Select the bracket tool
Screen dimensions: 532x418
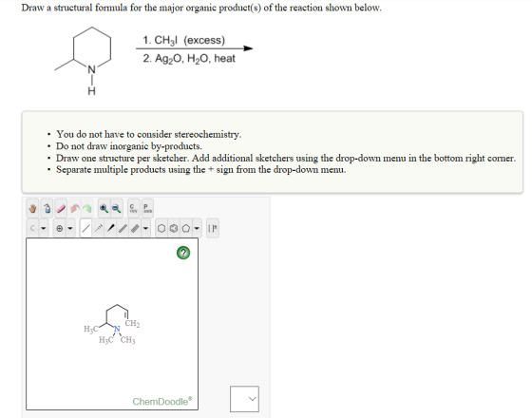coord(213,228)
